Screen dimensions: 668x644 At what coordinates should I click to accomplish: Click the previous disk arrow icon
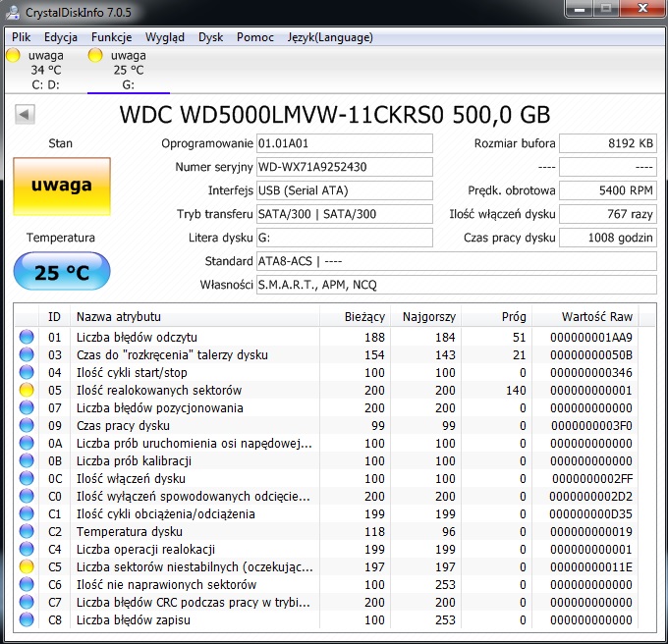pos(25,114)
